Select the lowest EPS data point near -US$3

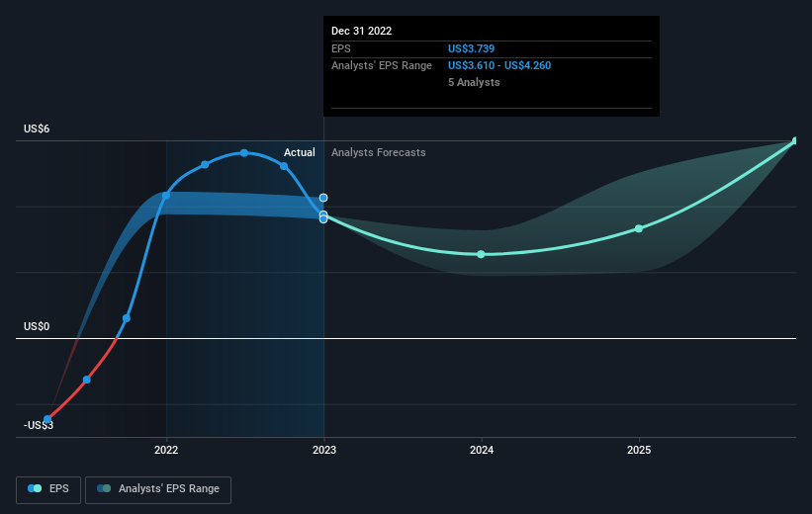(47, 419)
